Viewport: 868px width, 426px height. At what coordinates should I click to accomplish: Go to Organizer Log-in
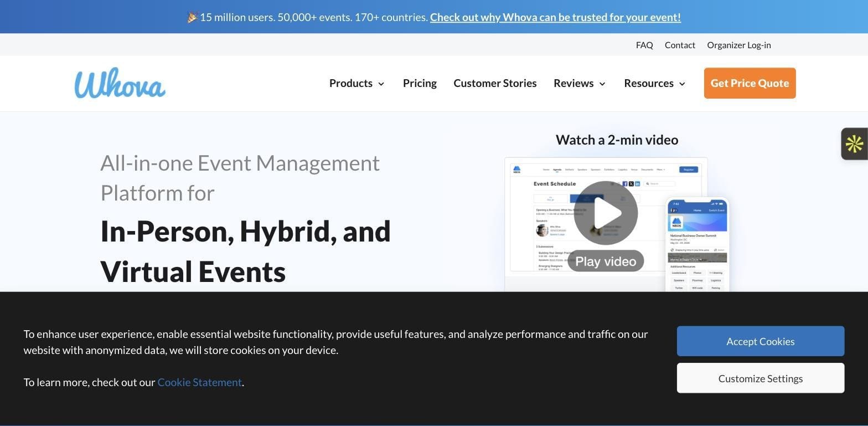tap(739, 45)
